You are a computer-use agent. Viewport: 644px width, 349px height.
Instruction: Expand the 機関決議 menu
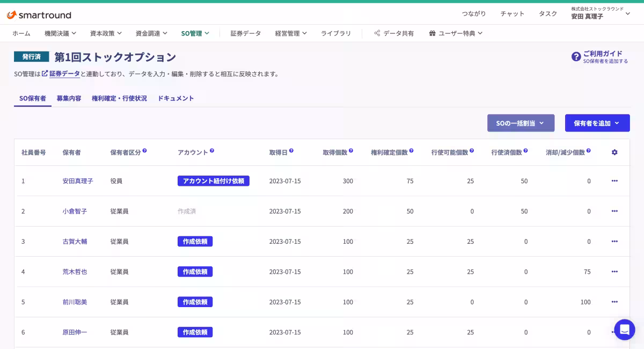click(x=61, y=33)
